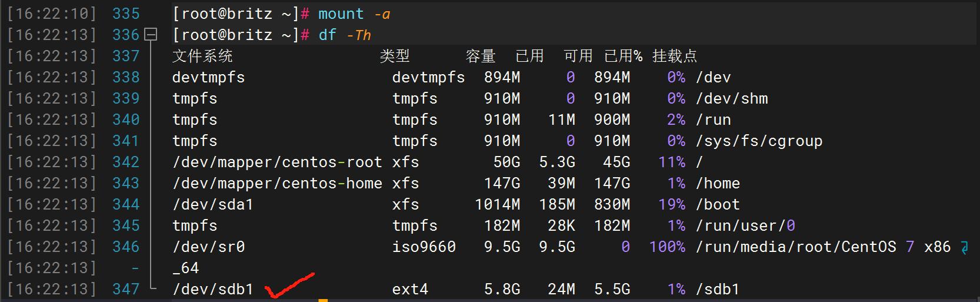Click '/run/media/root/CentOS' mount path
The width and height of the screenshot is (980, 302).
796,247
